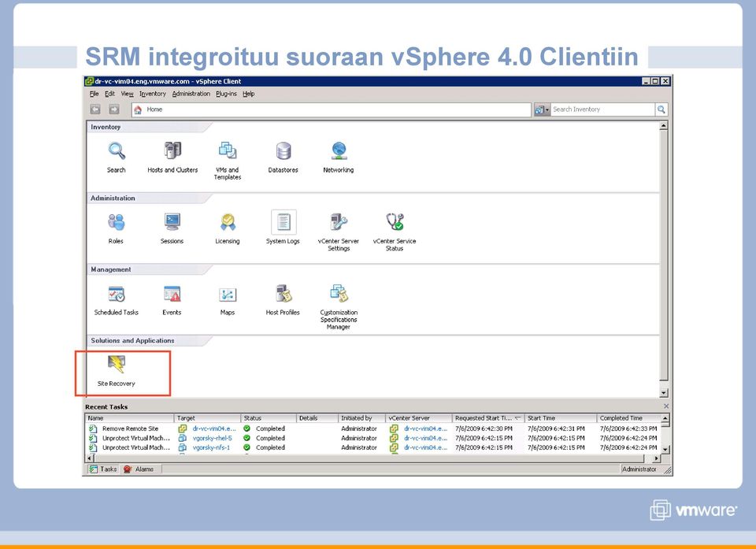
Task: Open the Events icon
Action: pyautogui.click(x=172, y=299)
